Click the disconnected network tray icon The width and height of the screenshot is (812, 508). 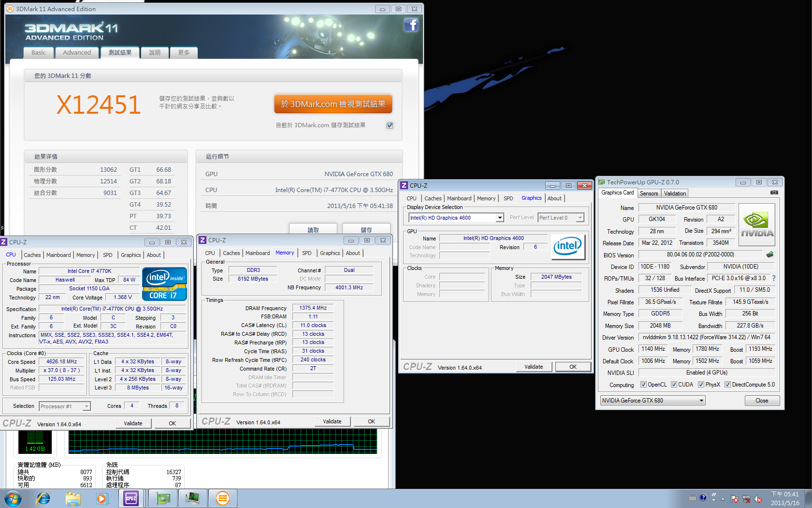746,499
